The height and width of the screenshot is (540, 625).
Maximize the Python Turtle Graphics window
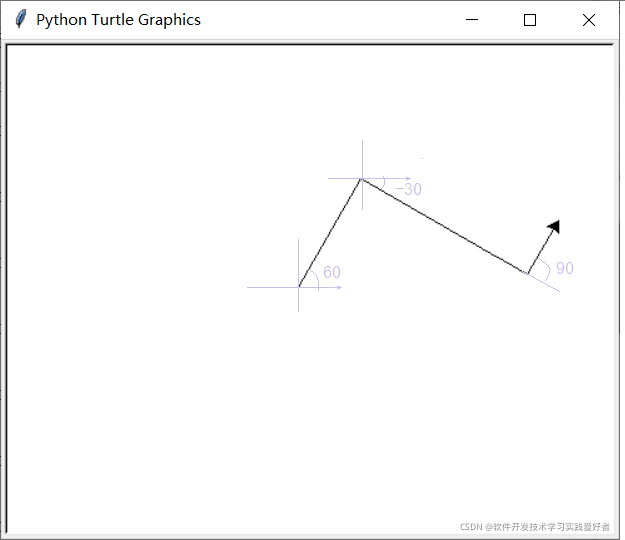click(x=530, y=20)
